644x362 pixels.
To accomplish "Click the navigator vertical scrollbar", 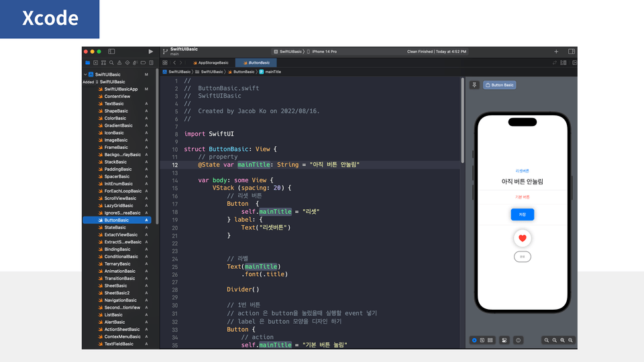I will click(157, 147).
